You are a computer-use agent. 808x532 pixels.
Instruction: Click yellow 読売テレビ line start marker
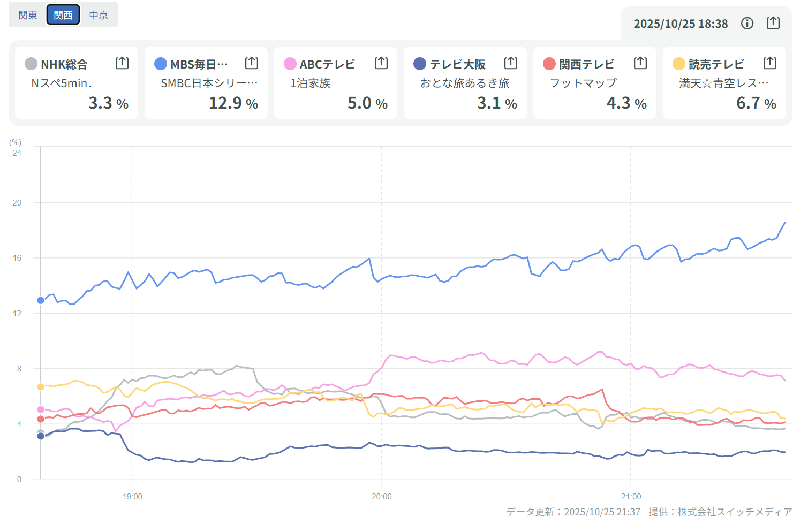41,386
